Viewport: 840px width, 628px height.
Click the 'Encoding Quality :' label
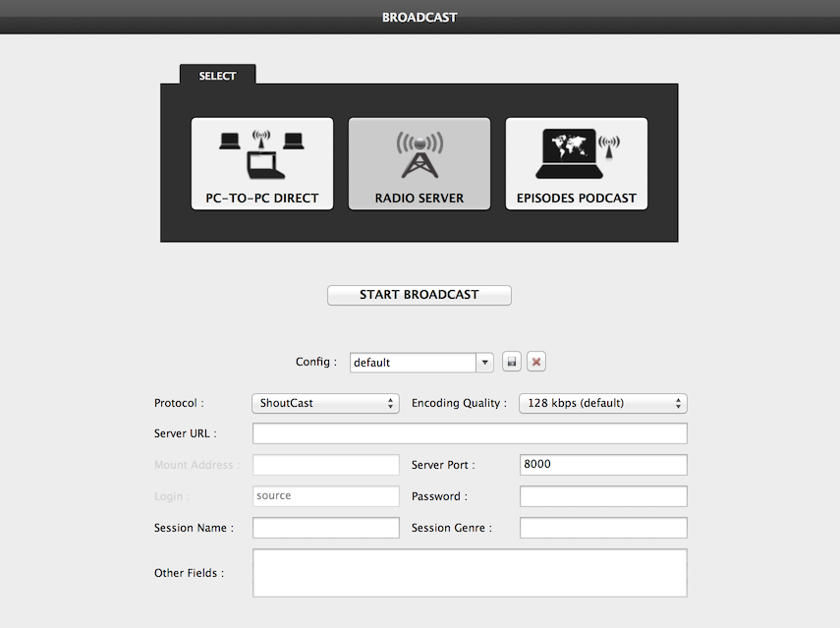coord(459,403)
